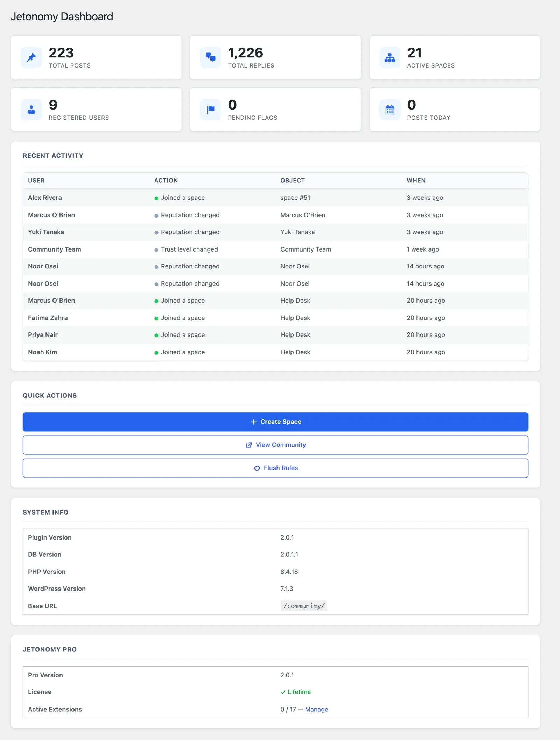Click the 223 Total Posts count

(61, 53)
